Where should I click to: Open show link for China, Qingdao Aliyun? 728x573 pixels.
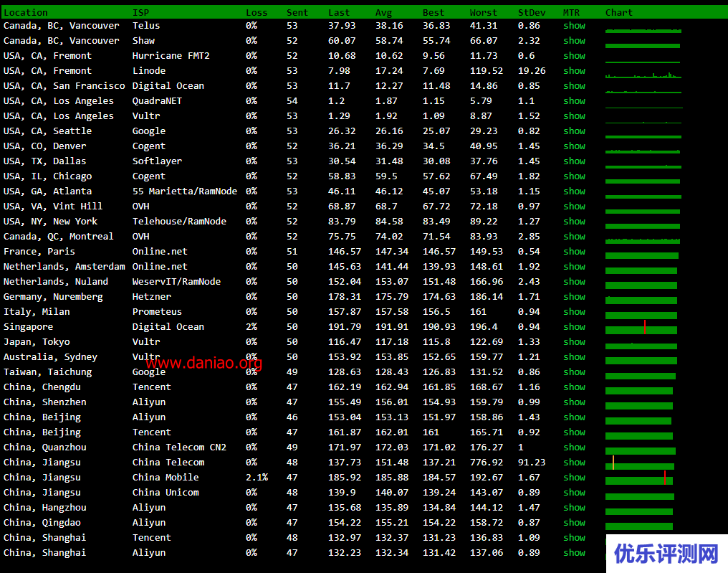(575, 522)
